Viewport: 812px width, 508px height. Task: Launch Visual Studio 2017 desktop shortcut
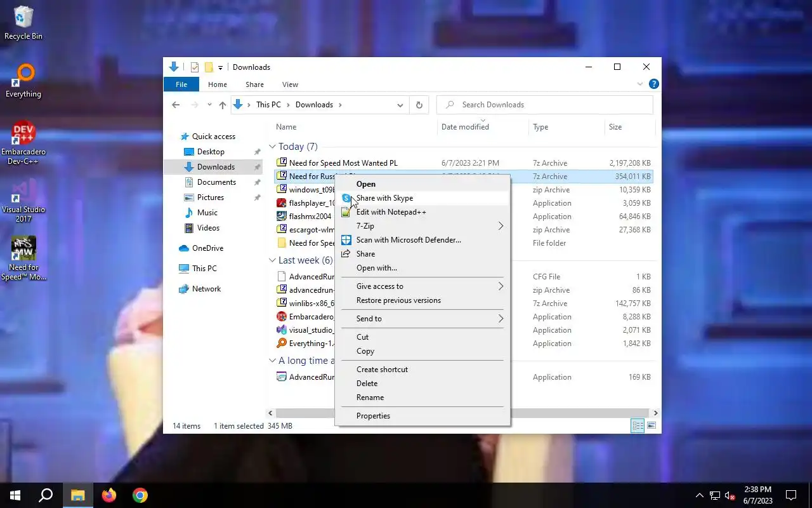(x=23, y=200)
